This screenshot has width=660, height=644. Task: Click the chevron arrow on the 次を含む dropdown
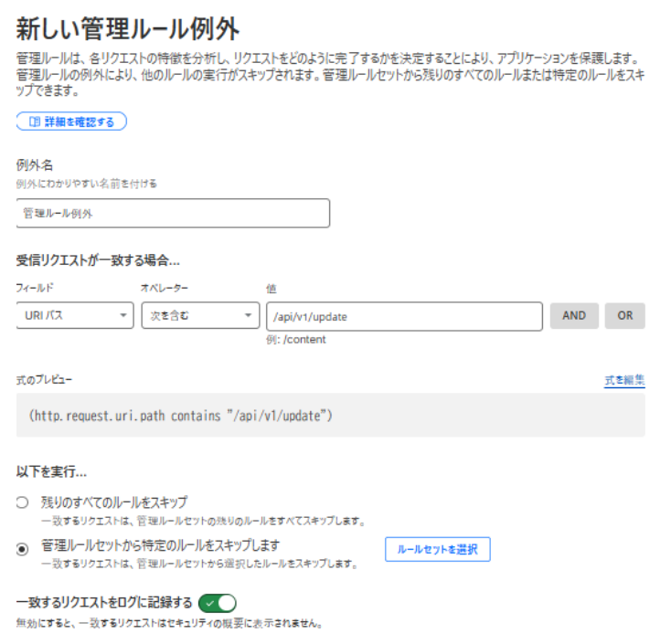coord(249,316)
